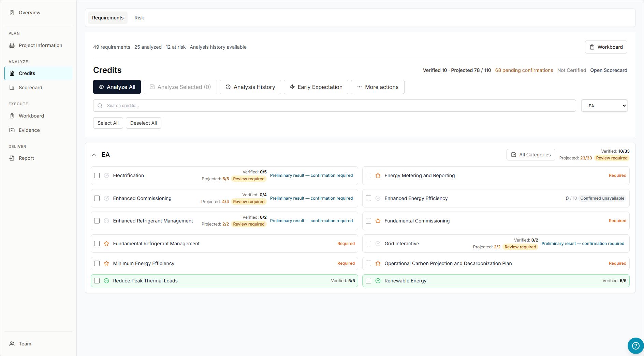This screenshot has width=644, height=356.
Task: Click the clipboard icon next to Overview
Action: [12, 13]
